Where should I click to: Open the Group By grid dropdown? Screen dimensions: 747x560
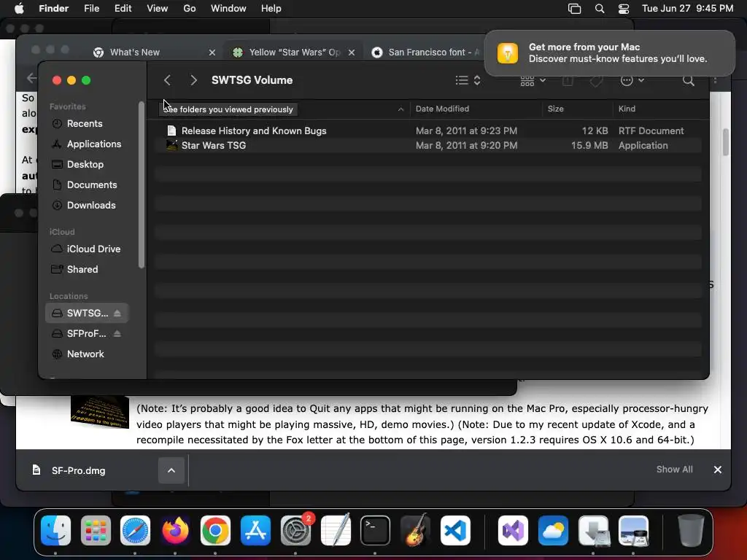pyautogui.click(x=533, y=80)
